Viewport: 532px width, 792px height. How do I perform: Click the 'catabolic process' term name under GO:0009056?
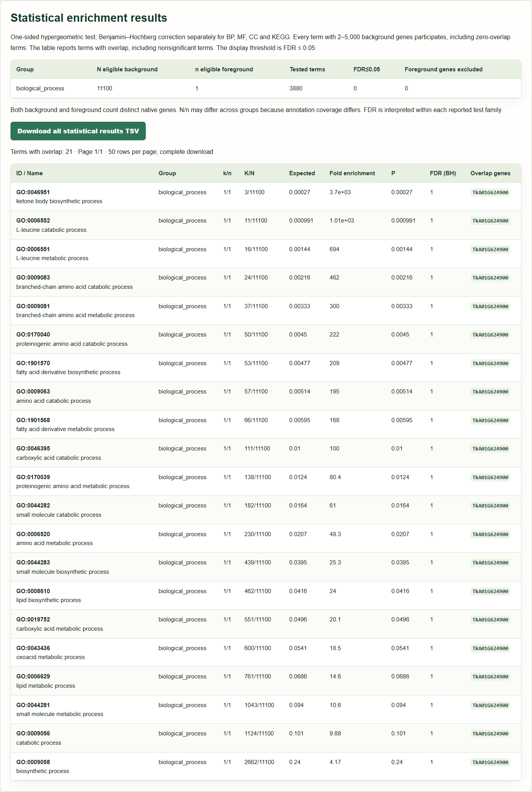point(39,743)
